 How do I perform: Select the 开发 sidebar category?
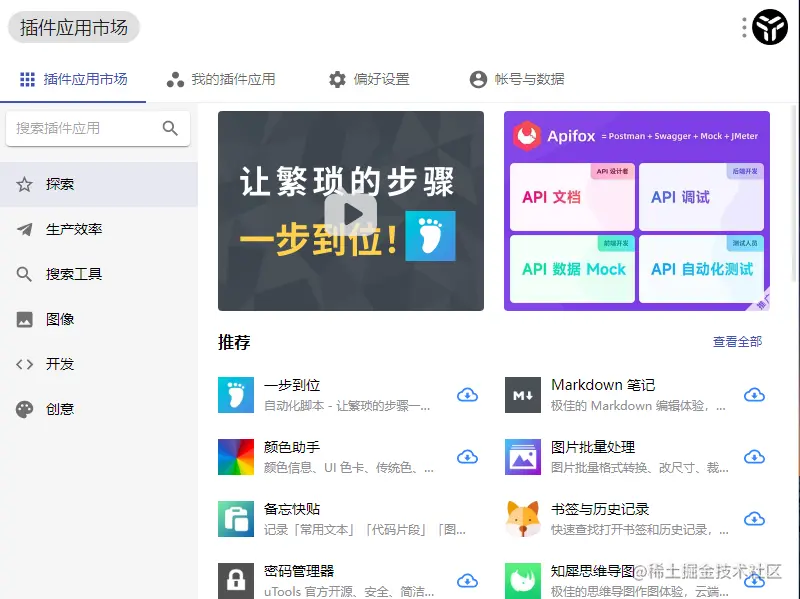(x=55, y=364)
